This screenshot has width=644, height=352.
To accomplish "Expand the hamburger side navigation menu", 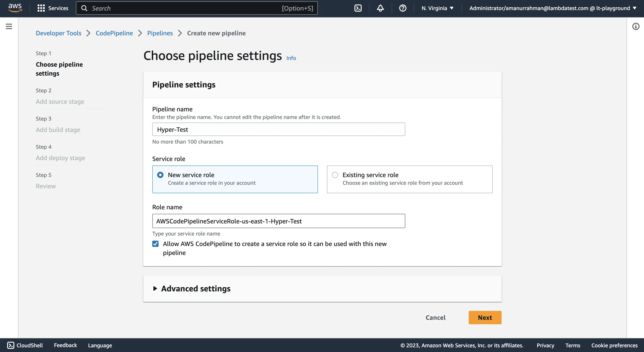I will [9, 26].
